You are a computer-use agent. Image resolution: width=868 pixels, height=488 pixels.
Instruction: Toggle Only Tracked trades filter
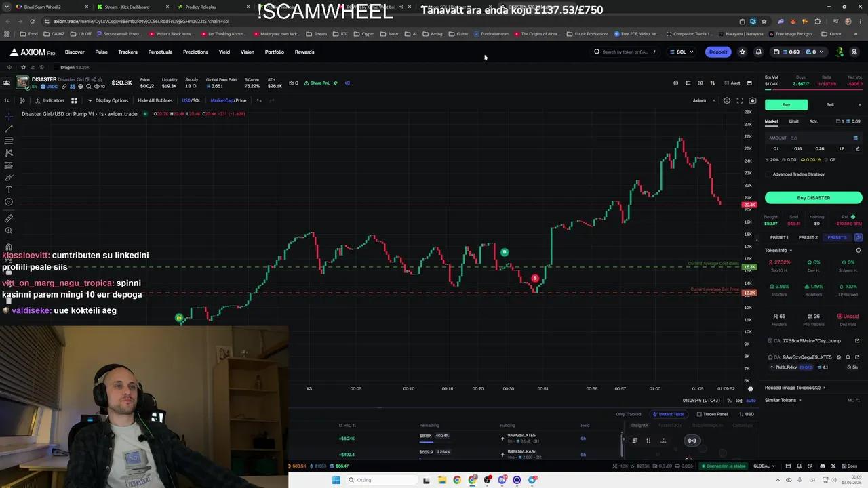coord(628,414)
